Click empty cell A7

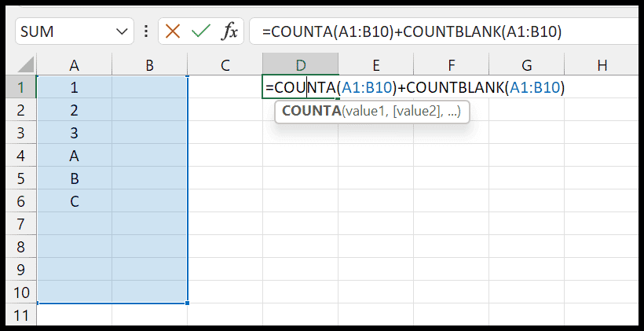pyautogui.click(x=75, y=224)
